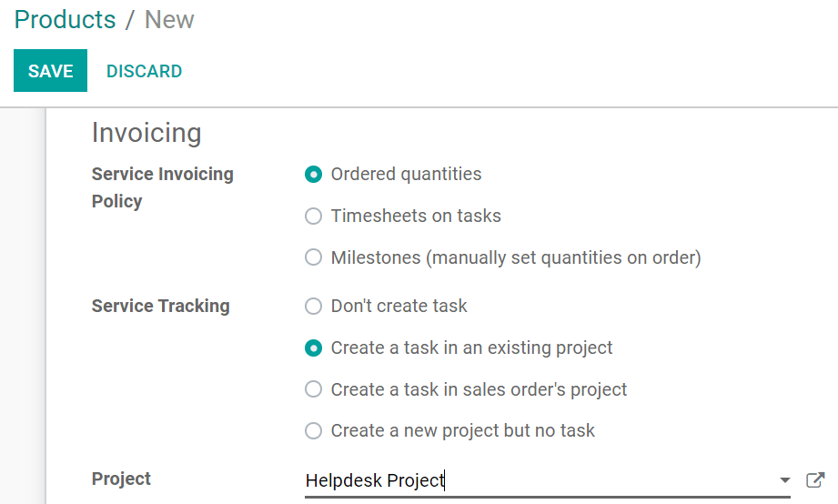Click the Invoicing section heading
The height and width of the screenshot is (504, 838).
pos(146,133)
